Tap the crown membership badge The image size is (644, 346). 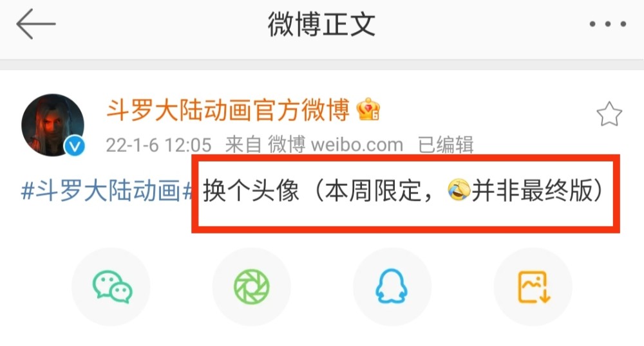click(368, 109)
